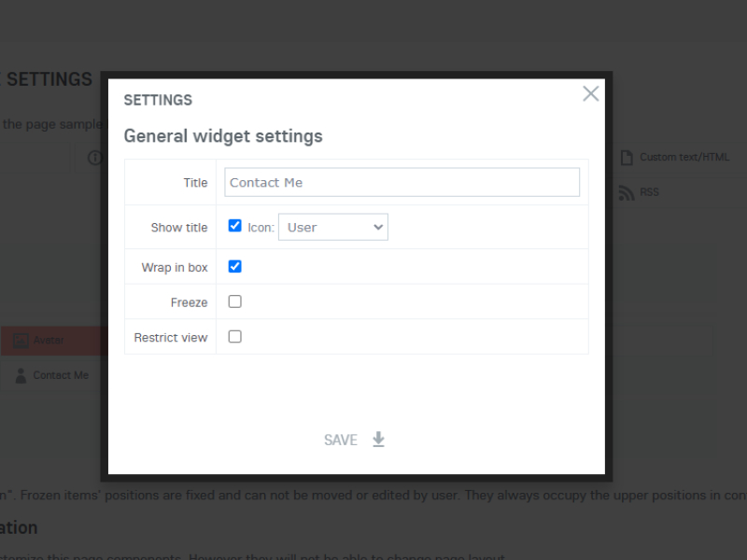Image resolution: width=747 pixels, height=560 pixels.
Task: Select the Contact Me widget in page layout
Action: tap(61, 375)
